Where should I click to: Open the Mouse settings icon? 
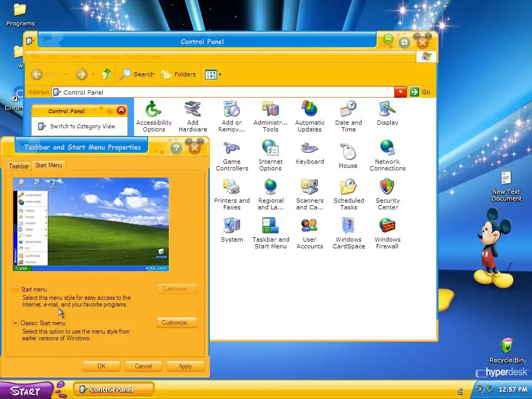(348, 155)
